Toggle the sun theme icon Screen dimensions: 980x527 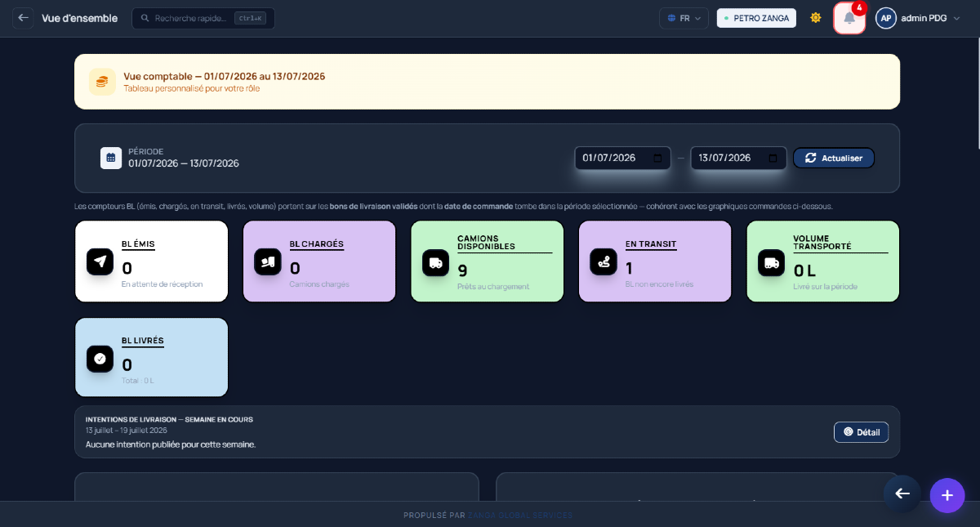(815, 18)
